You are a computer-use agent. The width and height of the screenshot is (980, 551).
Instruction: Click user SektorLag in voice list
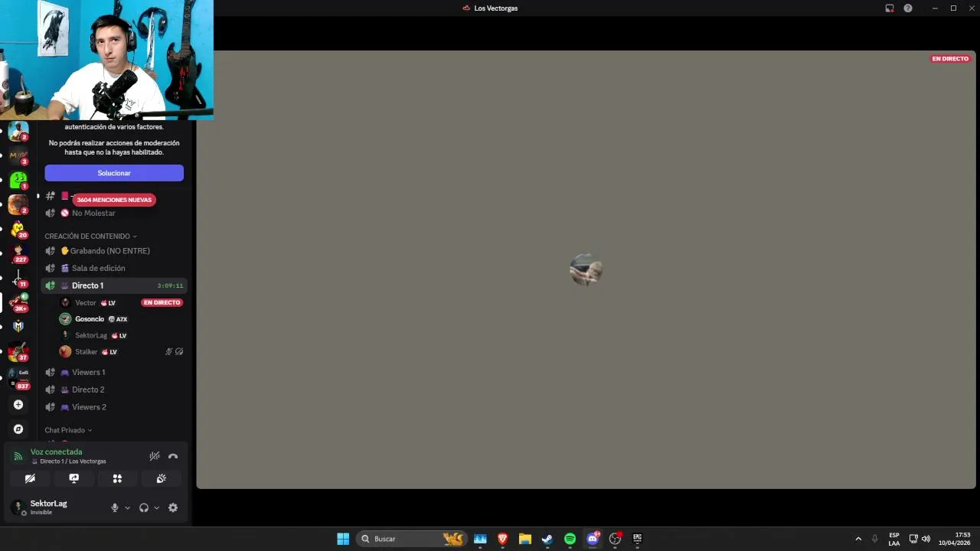91,335
